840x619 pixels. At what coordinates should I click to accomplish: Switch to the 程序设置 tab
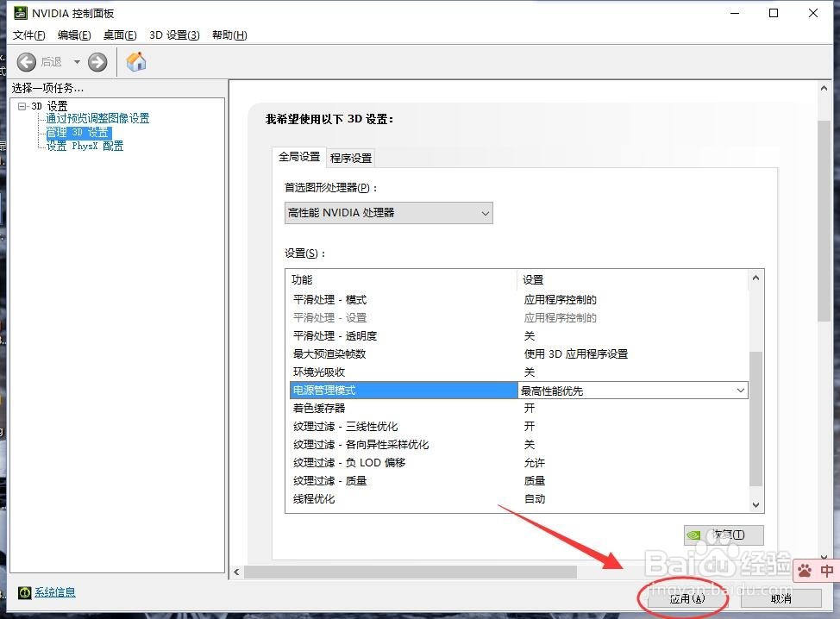click(x=350, y=158)
